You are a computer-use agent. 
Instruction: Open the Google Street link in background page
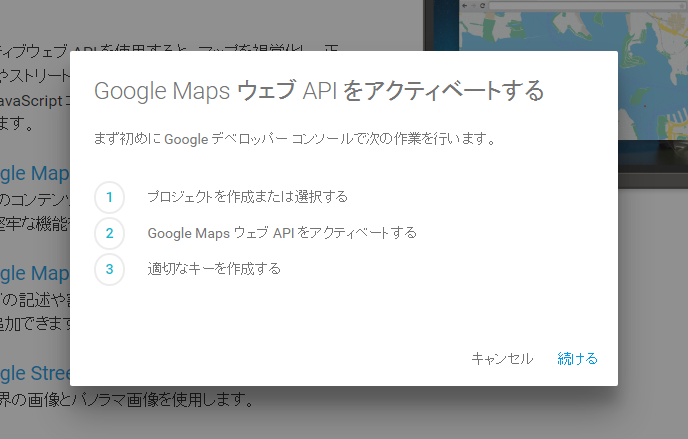click(x=35, y=373)
